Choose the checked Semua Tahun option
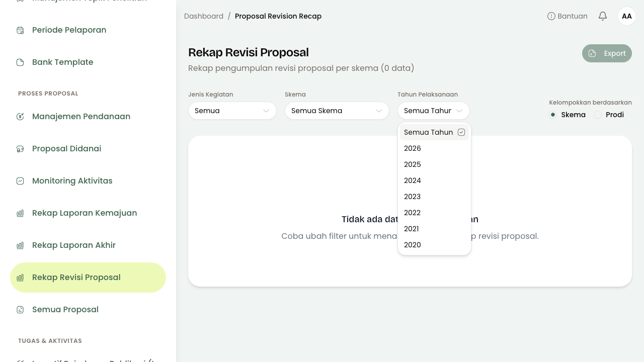Screen dimensions: 644x362 434,132
